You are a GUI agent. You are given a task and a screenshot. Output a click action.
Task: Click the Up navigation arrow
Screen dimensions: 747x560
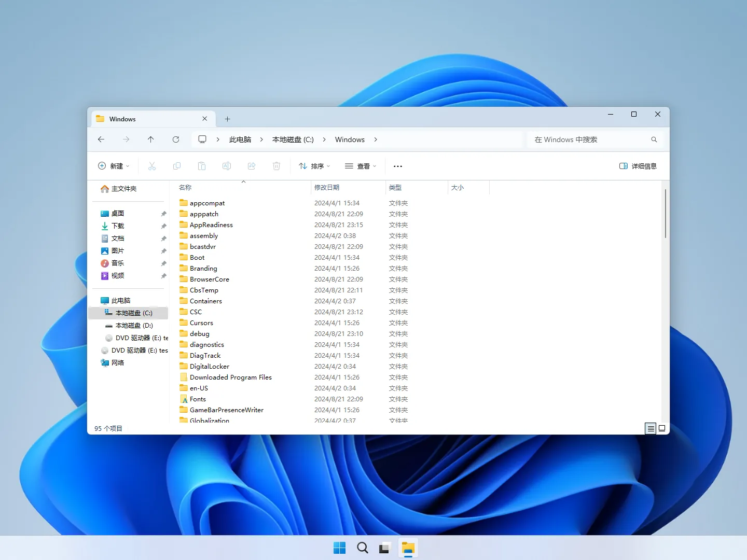[x=151, y=139]
